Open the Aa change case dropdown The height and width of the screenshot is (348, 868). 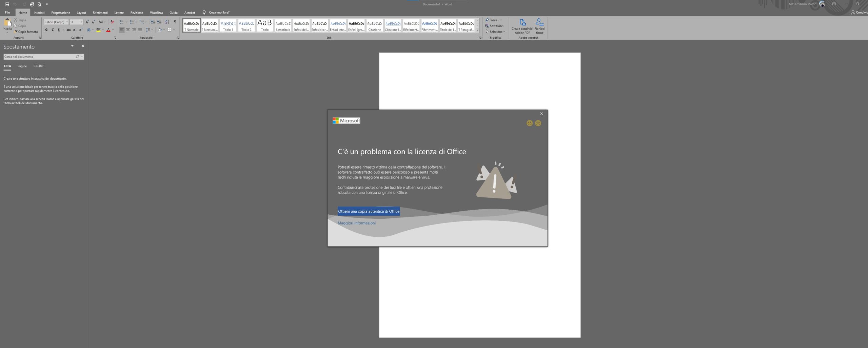tap(102, 22)
